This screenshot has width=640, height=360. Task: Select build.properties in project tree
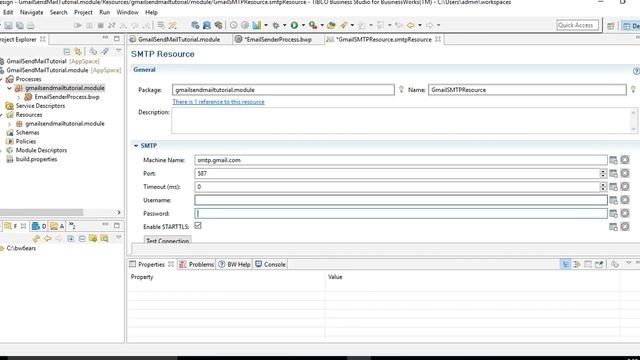tap(36, 159)
